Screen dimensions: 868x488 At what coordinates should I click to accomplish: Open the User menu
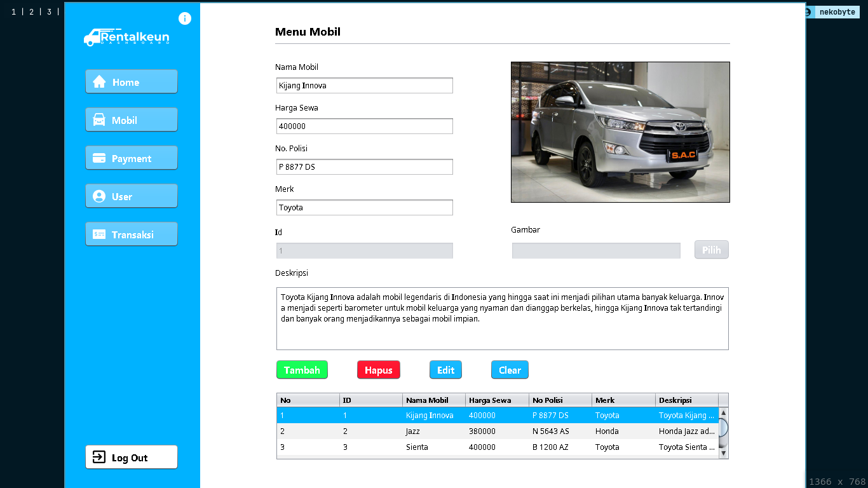132,196
